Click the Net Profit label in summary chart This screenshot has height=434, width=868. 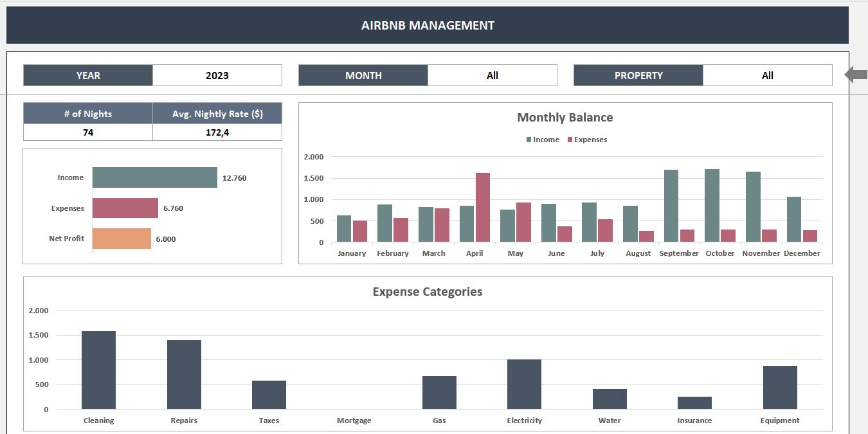pos(67,239)
